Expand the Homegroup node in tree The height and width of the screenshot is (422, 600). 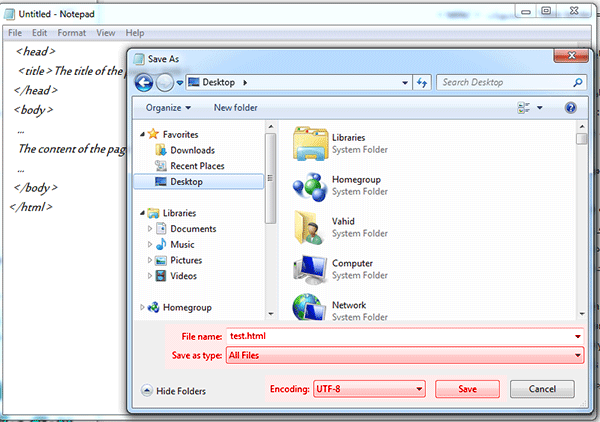tap(142, 307)
